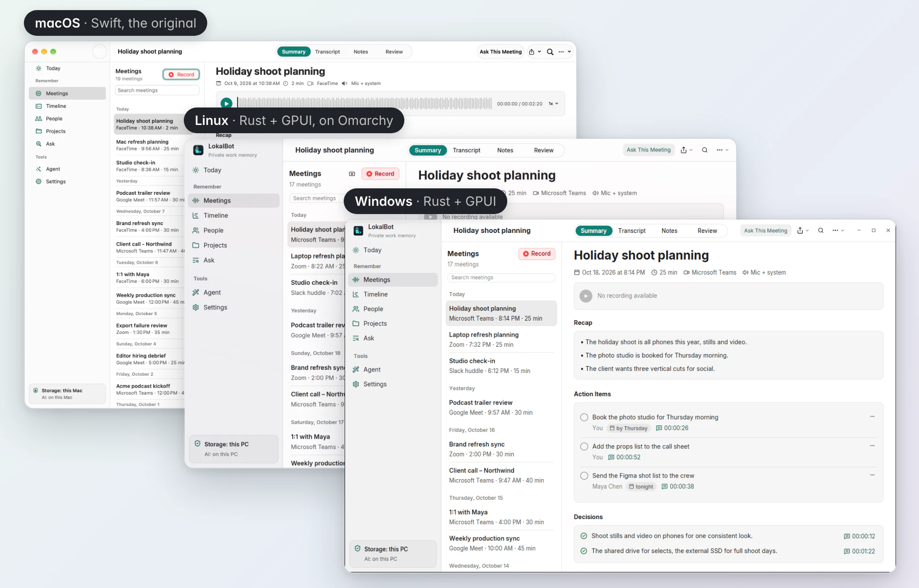Click Record button in the Windows window
919x588 pixels.
pyautogui.click(x=537, y=254)
